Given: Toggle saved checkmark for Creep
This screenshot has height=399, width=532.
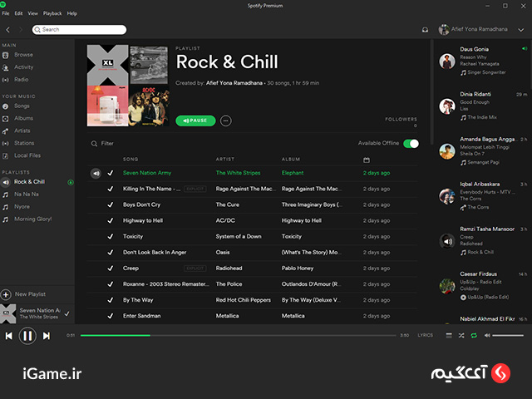Looking at the screenshot, I should [111, 268].
